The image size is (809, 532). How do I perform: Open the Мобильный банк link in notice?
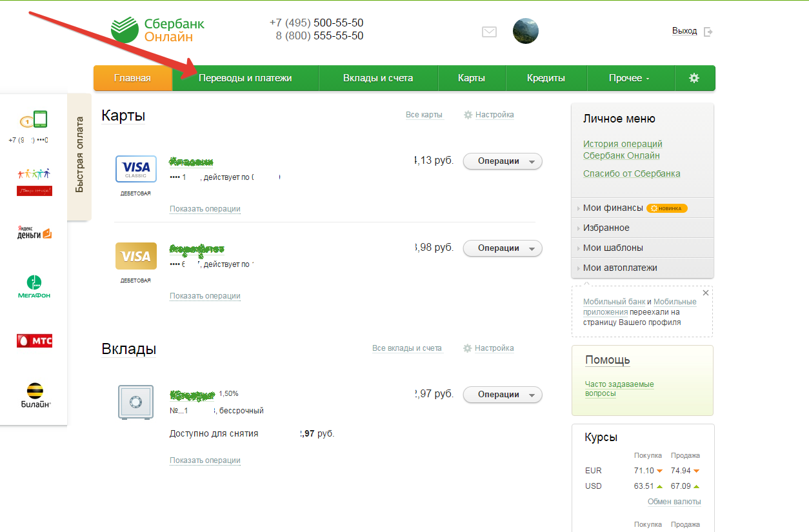(614, 302)
